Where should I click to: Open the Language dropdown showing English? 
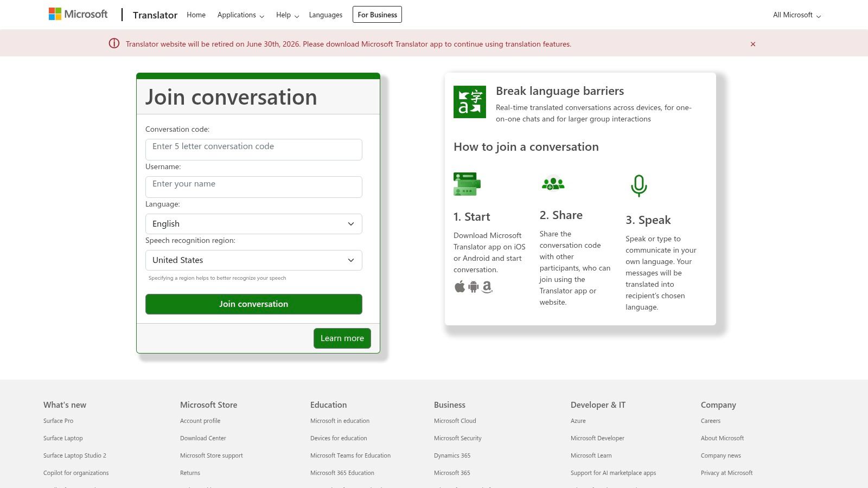(253, 223)
